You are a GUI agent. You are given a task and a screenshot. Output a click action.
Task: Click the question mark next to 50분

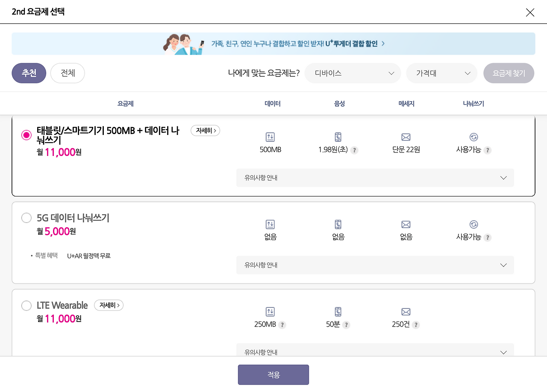(347, 325)
